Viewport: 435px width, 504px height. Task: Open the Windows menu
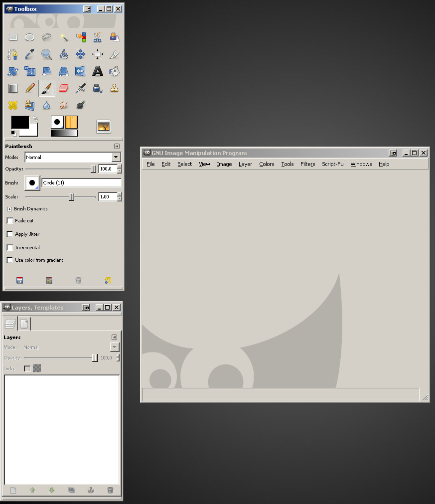point(361,164)
